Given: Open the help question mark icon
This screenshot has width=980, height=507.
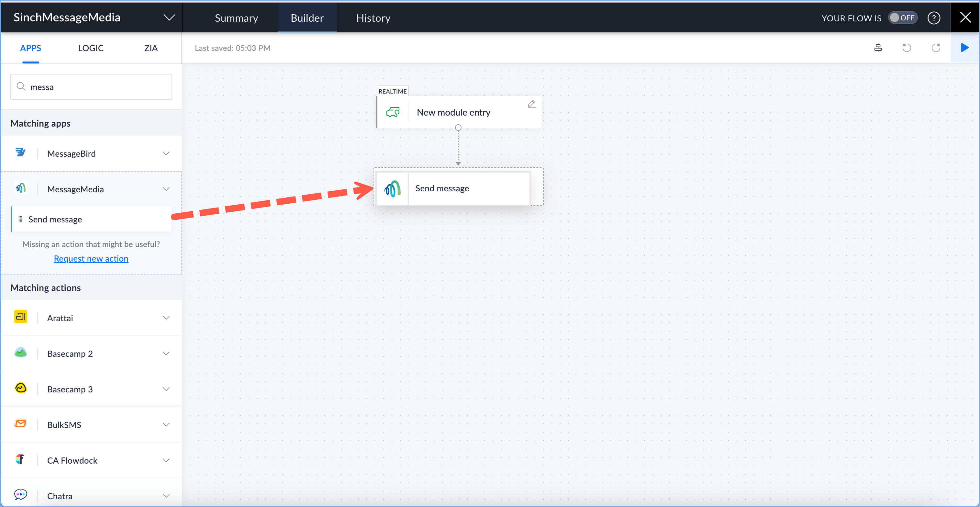Looking at the screenshot, I should click(x=934, y=17).
